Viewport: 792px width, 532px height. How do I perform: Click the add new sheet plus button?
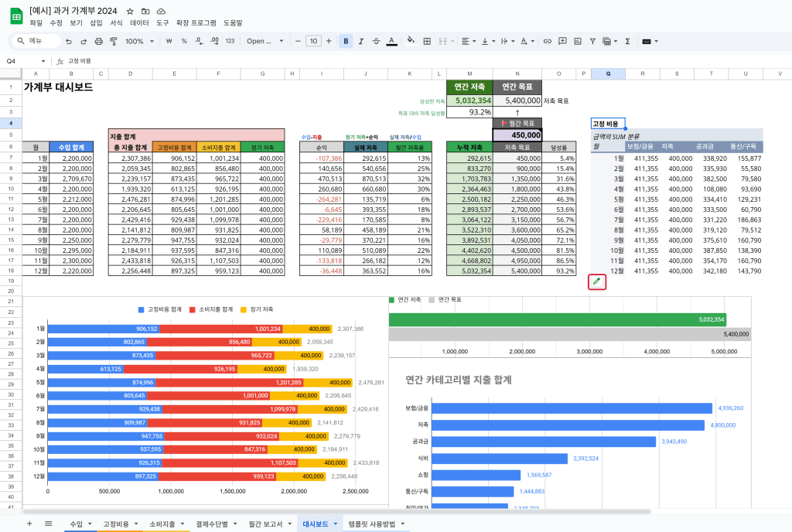[29, 523]
